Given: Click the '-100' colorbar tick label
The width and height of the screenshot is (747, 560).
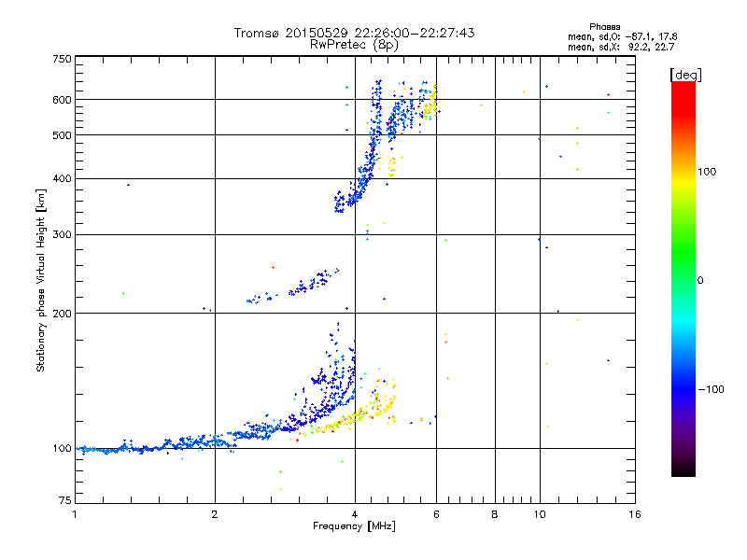Looking at the screenshot, I should (x=711, y=389).
